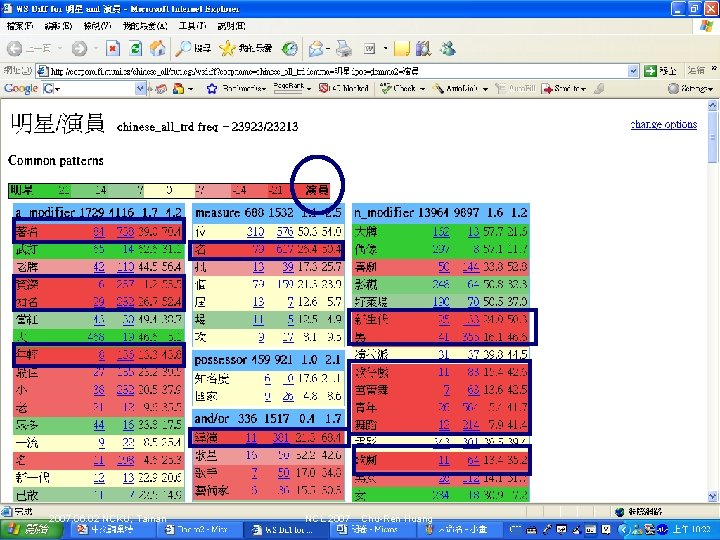720x540 pixels.
Task: Launch Messenger people icon
Action: coord(448,48)
